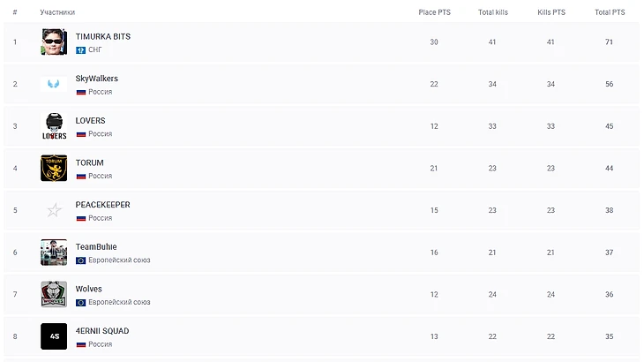Click the Участники column header
Screen dimensions: 644x362
pyautogui.click(x=57, y=12)
